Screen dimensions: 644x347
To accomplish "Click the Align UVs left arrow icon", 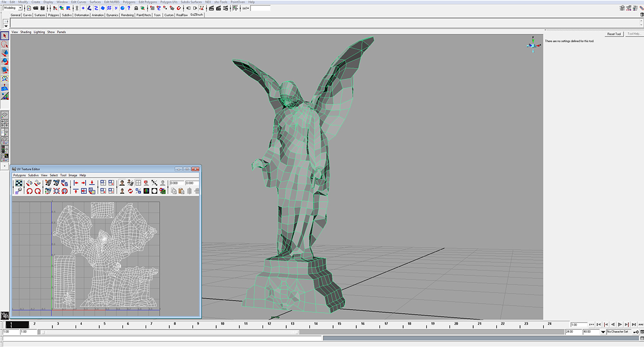I will [76, 183].
